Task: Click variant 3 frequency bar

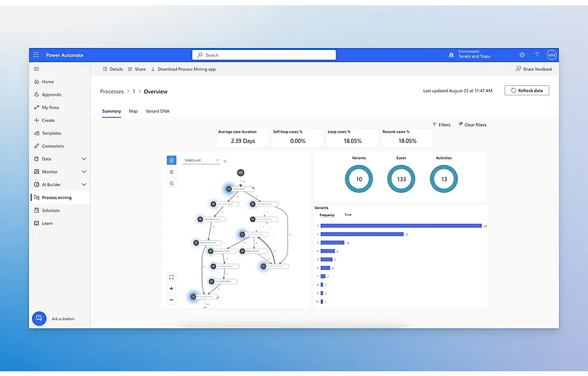Action: tap(332, 243)
